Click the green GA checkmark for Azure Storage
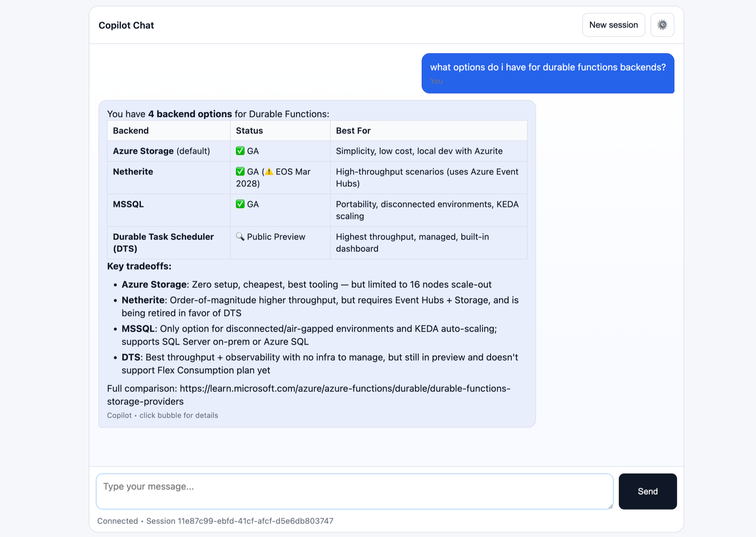Viewport: 756px width, 537px height. 239,151
